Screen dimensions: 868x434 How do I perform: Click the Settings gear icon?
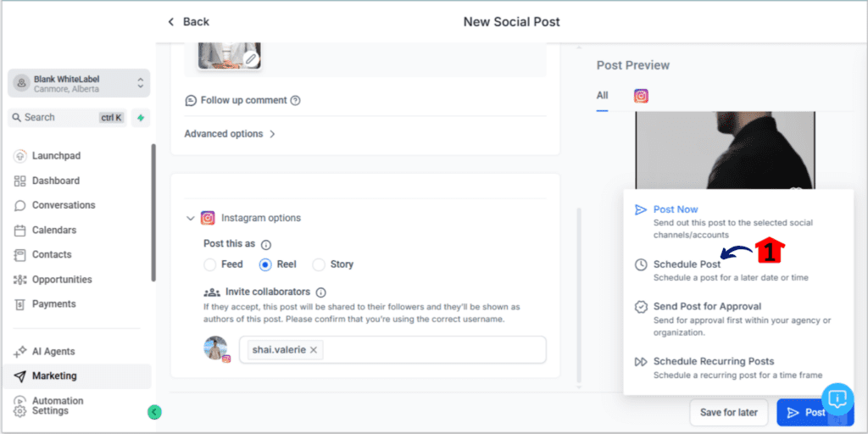19,411
